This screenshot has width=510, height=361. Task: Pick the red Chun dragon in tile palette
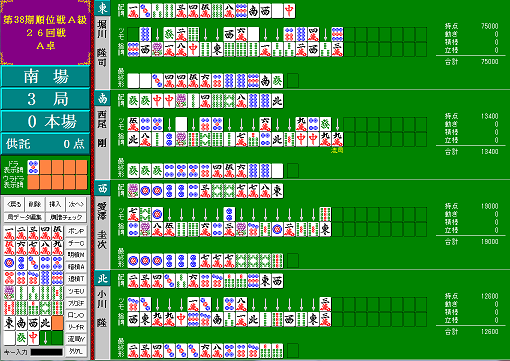pos(33,338)
